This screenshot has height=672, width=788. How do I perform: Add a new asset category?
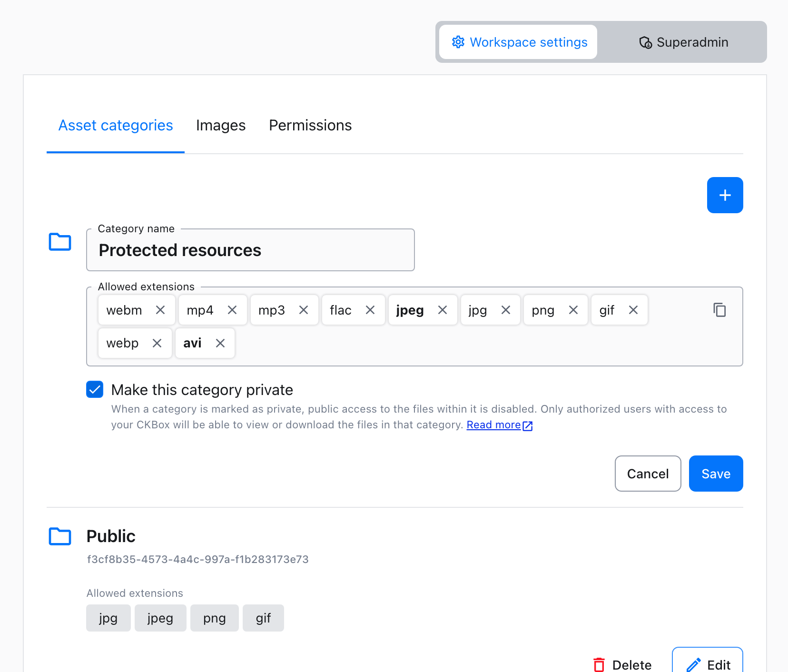pos(725,195)
